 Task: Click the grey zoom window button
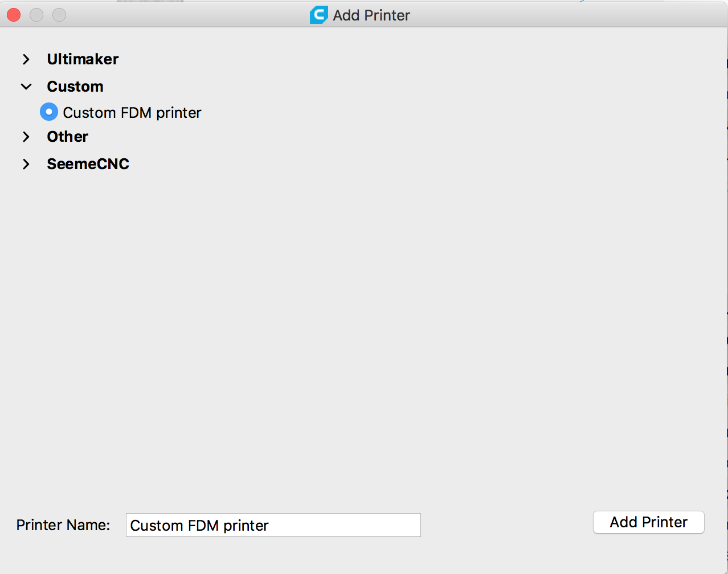click(x=59, y=15)
